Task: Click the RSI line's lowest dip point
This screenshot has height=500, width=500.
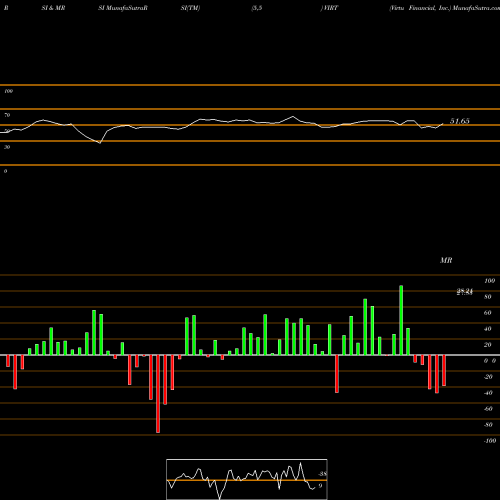Action: (100, 143)
